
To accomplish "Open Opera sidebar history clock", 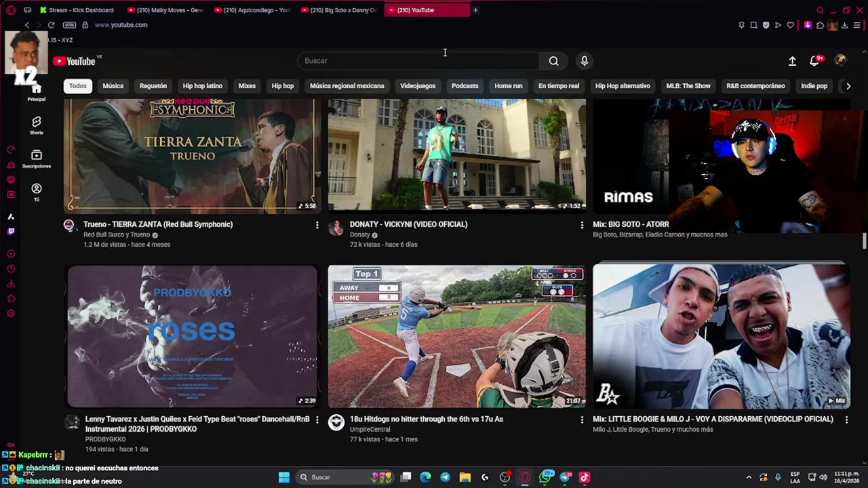I will point(11,269).
